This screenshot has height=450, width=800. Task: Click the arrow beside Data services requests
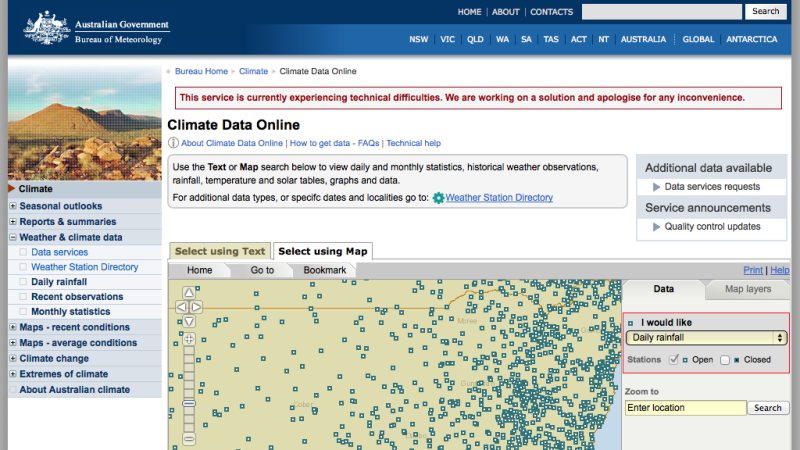tap(656, 187)
